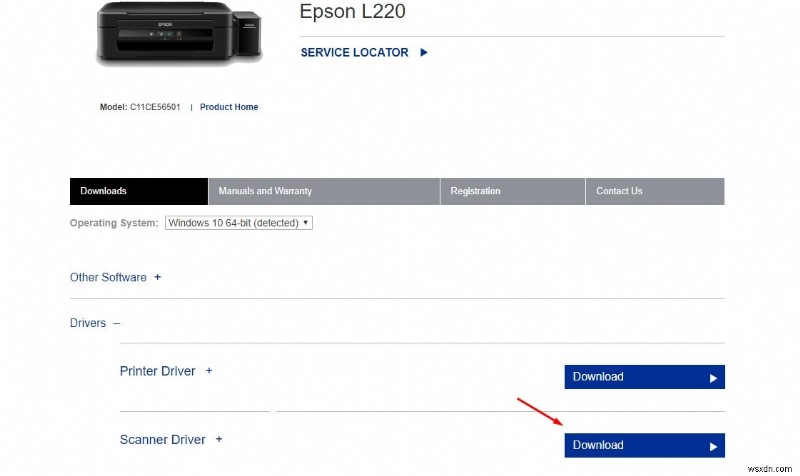Expand the Other Software section
This screenshot has width=800, height=476.
pyautogui.click(x=108, y=278)
